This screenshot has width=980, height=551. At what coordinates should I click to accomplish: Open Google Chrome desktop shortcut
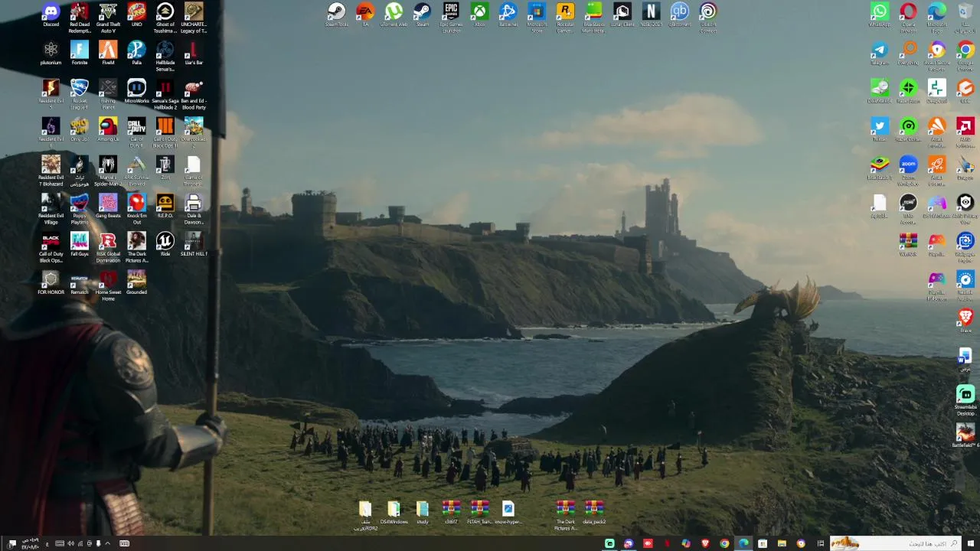coord(965,56)
